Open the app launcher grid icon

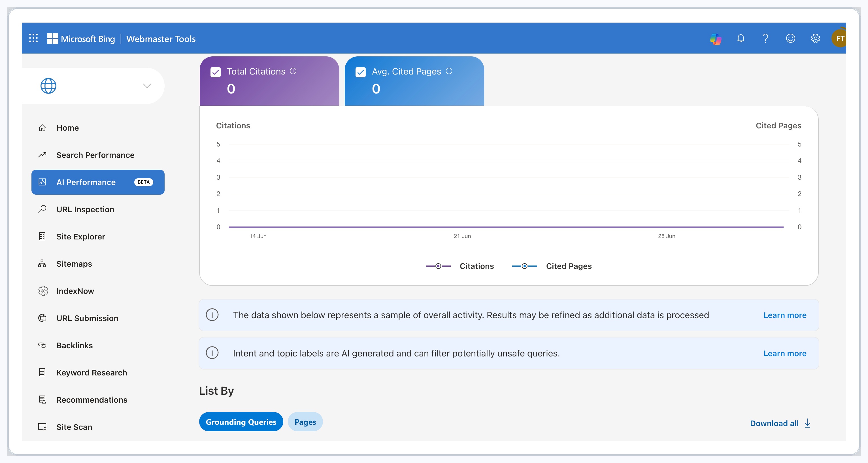(x=33, y=38)
